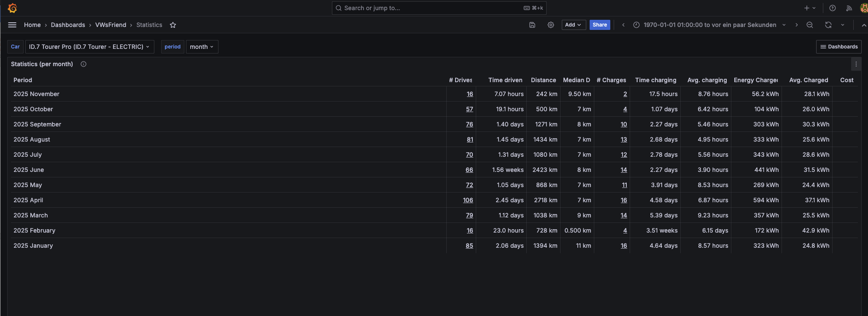
Task: Open the news feed RSS icon
Action: tap(849, 8)
